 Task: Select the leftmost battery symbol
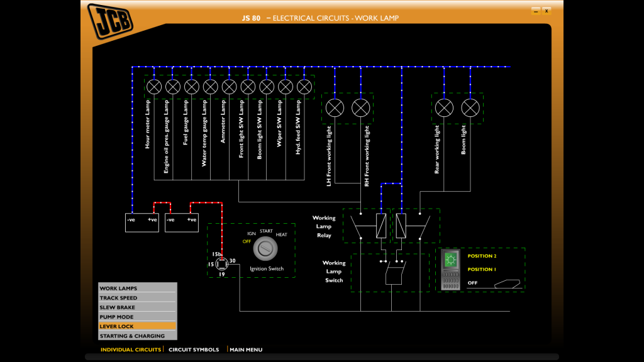[142, 222]
